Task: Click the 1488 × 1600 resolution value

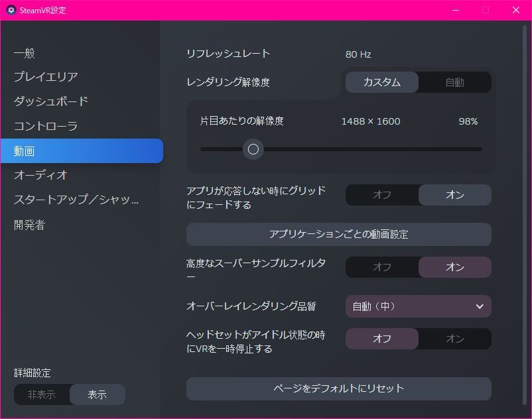Action: point(371,121)
